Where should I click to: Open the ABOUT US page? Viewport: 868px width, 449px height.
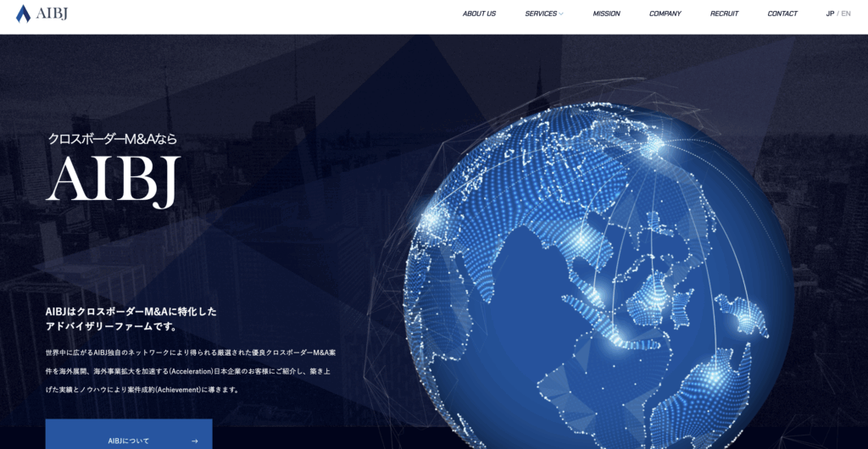pyautogui.click(x=479, y=14)
